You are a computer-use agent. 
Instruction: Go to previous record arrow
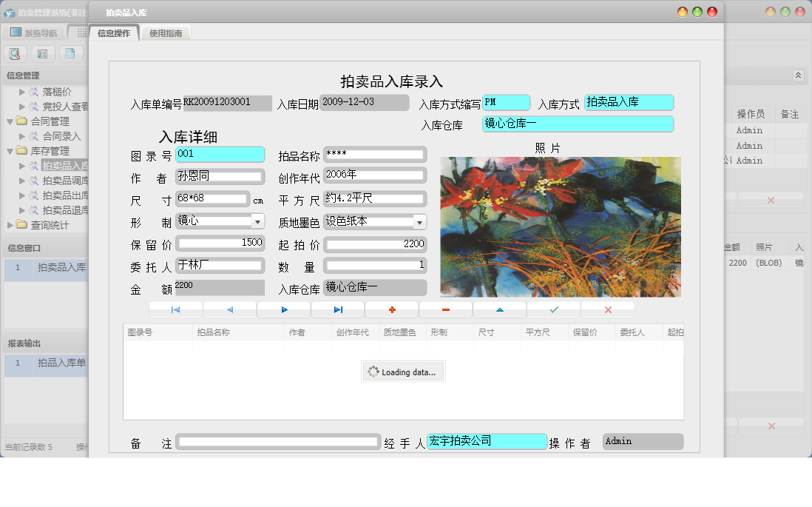229,310
